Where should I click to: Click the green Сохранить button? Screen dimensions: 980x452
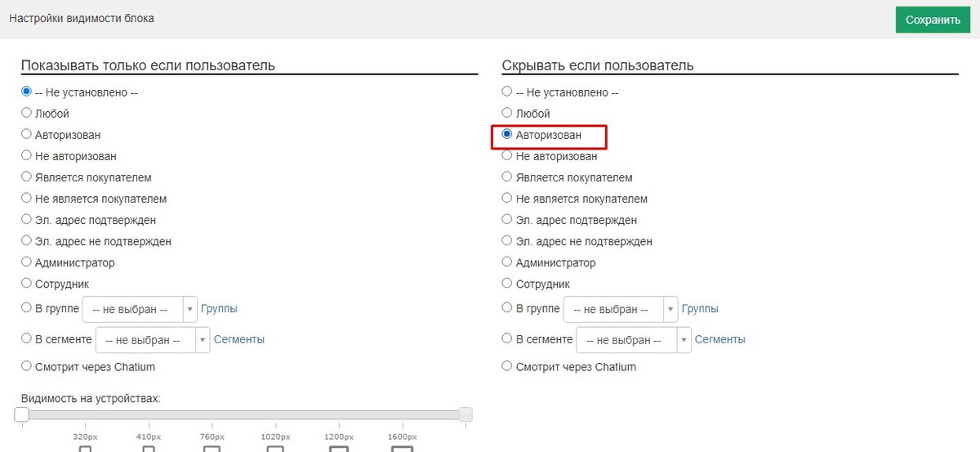[933, 20]
